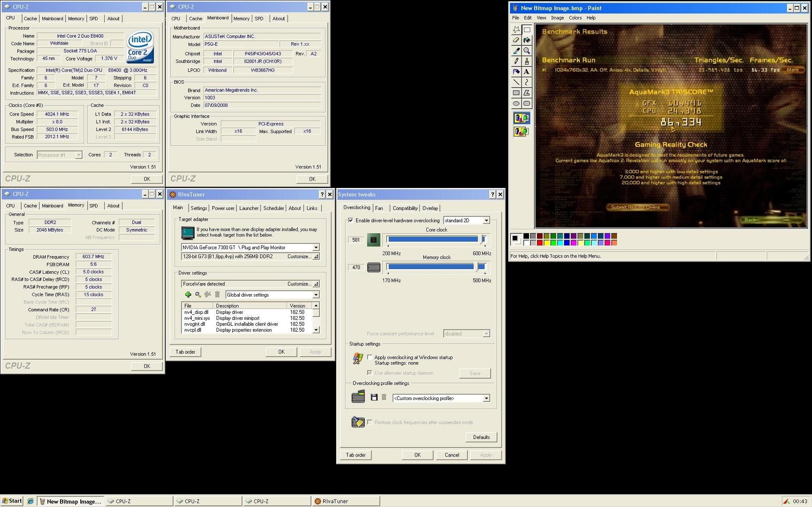The width and height of the screenshot is (812, 507).
Task: Expand the NVIDIA GeForce 7300 GT adapter dropdown
Action: coord(316,247)
